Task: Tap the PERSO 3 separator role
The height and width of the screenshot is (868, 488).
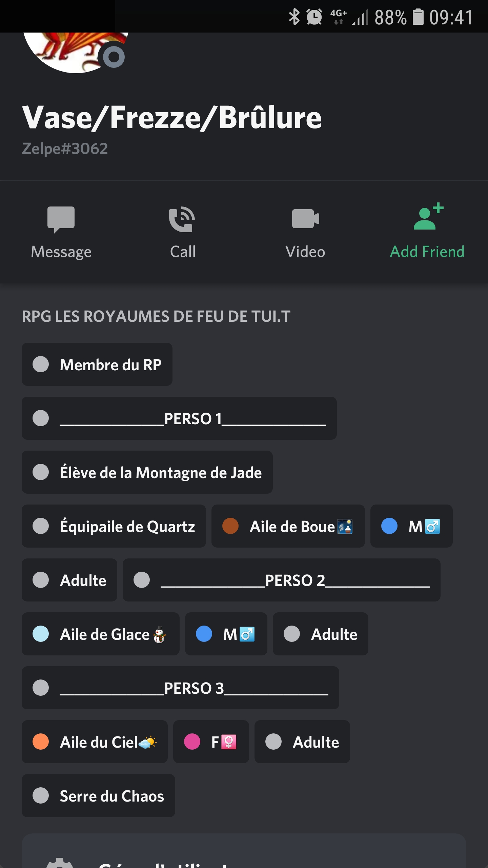Action: pyautogui.click(x=180, y=688)
